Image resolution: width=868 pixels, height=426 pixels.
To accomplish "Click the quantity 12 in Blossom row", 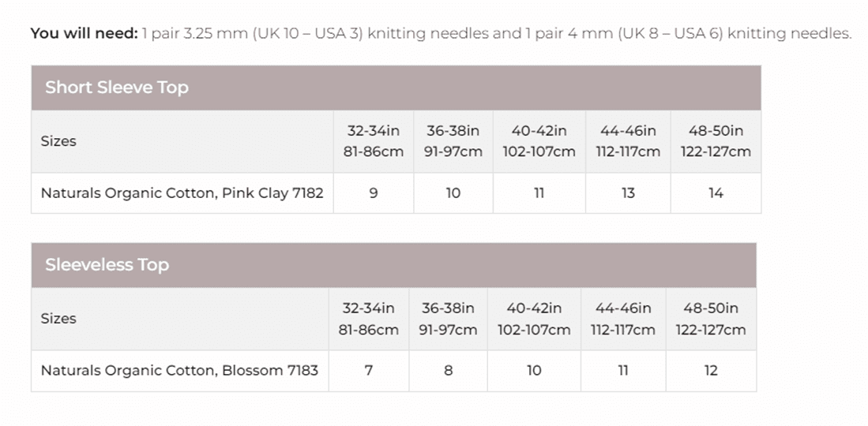I will [711, 370].
